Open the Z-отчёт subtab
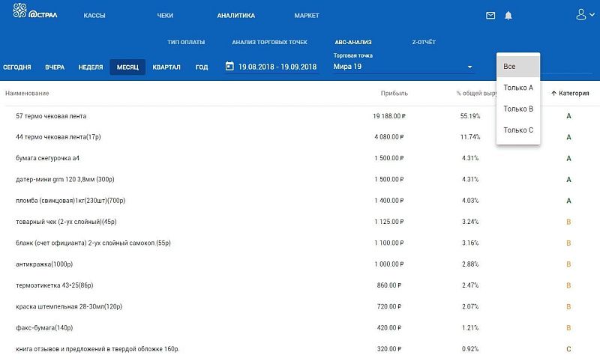The image size is (600, 364). pos(424,42)
